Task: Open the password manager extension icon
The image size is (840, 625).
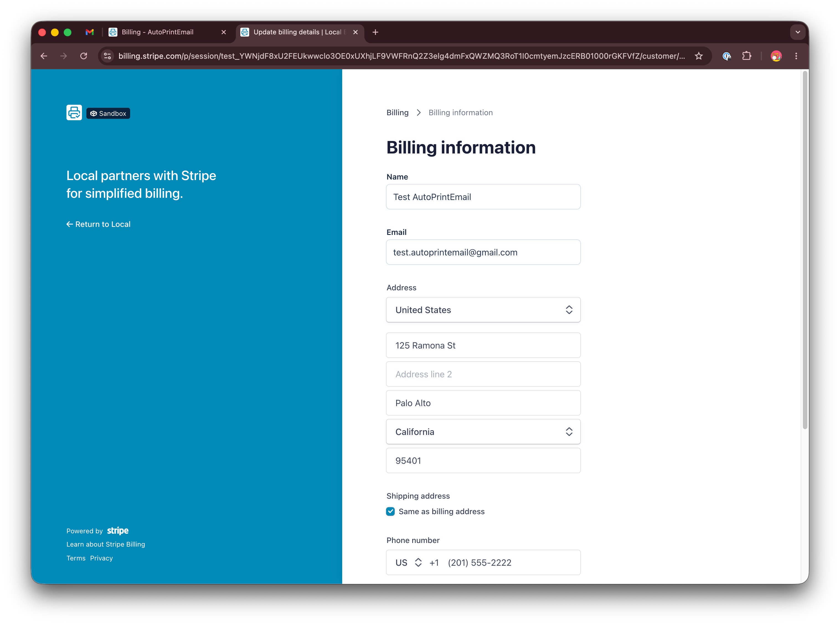Action: tap(726, 56)
